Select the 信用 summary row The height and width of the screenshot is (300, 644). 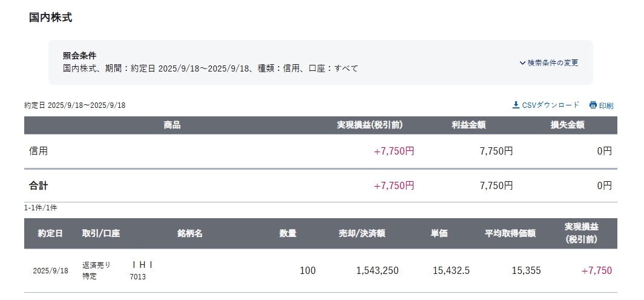point(320,151)
